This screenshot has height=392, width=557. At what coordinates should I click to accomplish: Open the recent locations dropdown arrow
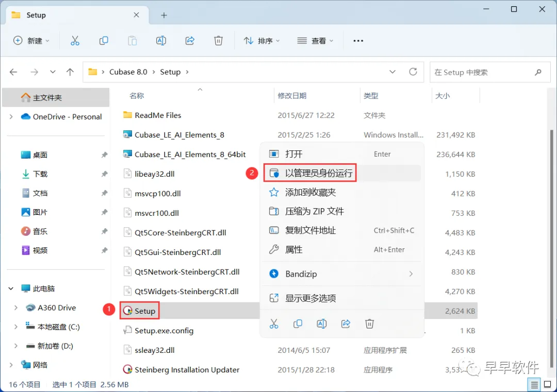53,72
